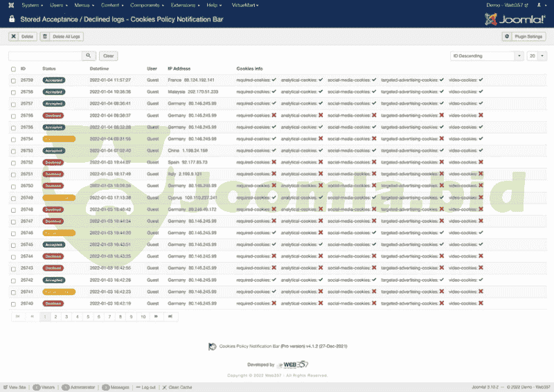Click the Joomla logo icon in top-left
The width and height of the screenshot is (554, 392).
tap(10, 5)
